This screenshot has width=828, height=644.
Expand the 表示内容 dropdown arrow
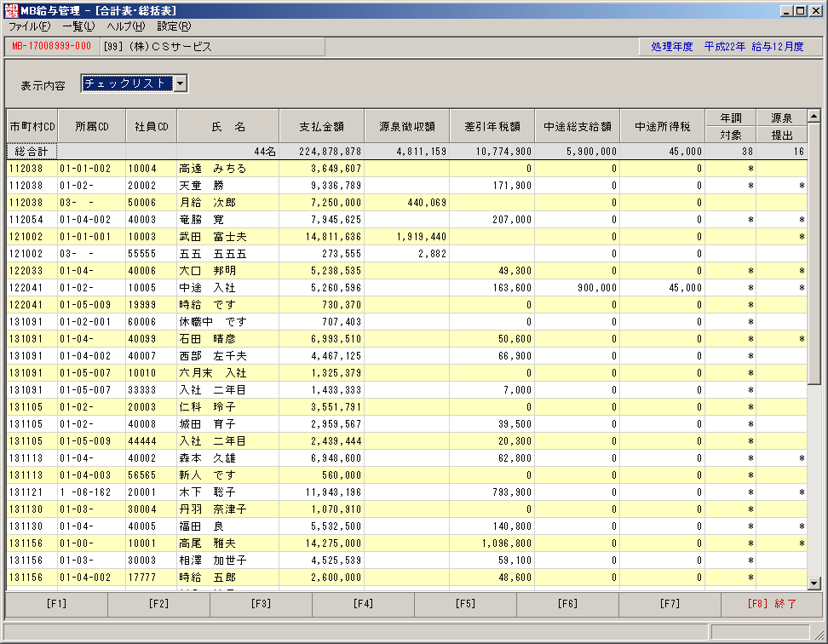tap(180, 83)
